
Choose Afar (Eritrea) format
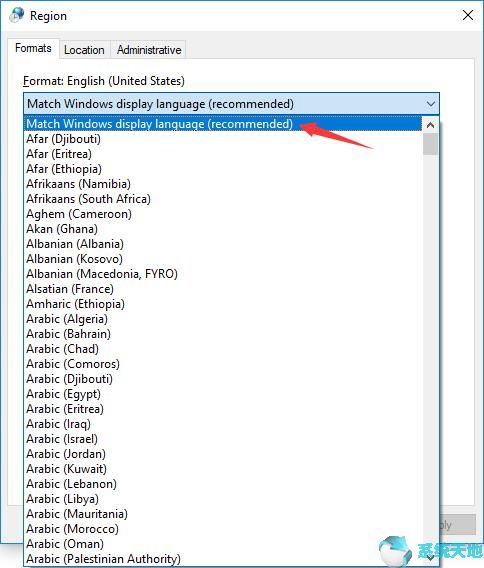tap(223, 154)
